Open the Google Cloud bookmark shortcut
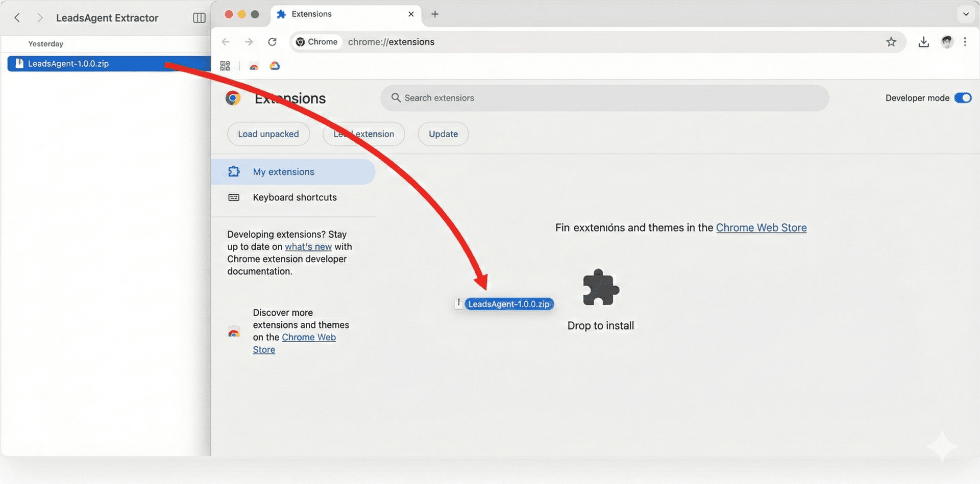The width and height of the screenshot is (980, 484). point(275,66)
